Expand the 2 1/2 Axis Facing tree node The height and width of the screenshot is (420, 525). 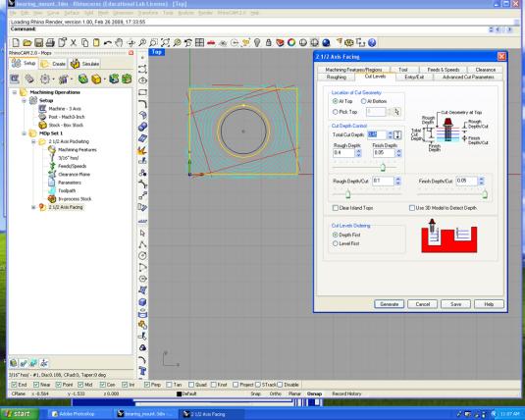[33, 207]
